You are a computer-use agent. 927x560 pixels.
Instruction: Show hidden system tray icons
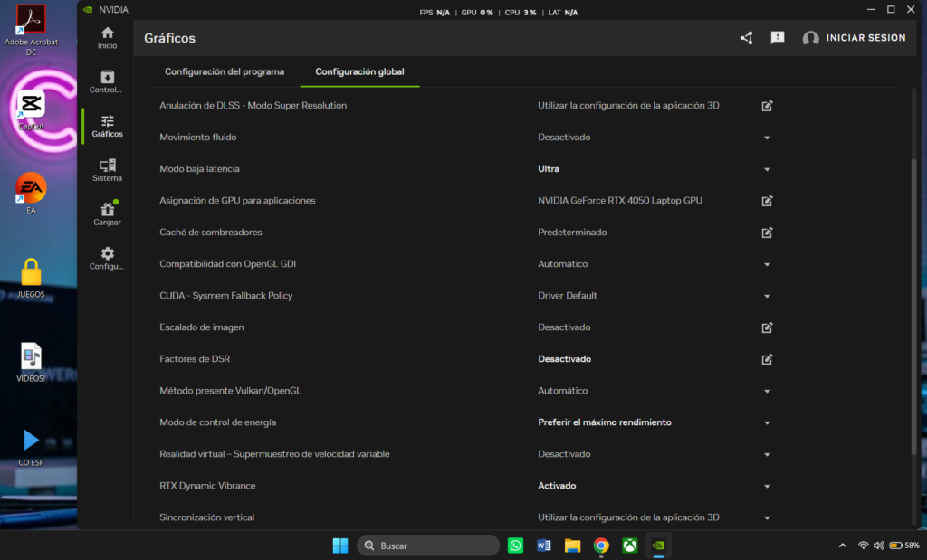coord(843,546)
